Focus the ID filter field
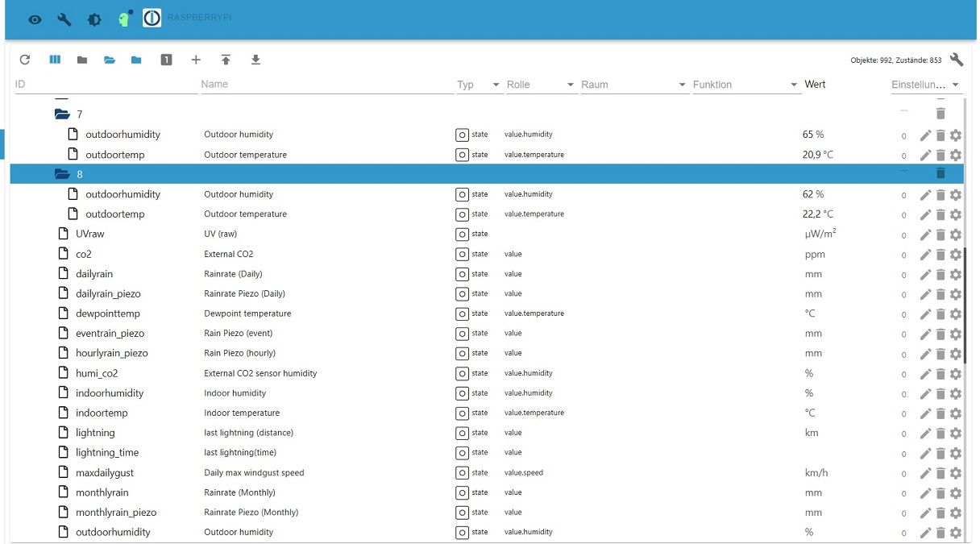The width and height of the screenshot is (980, 544). [106, 85]
